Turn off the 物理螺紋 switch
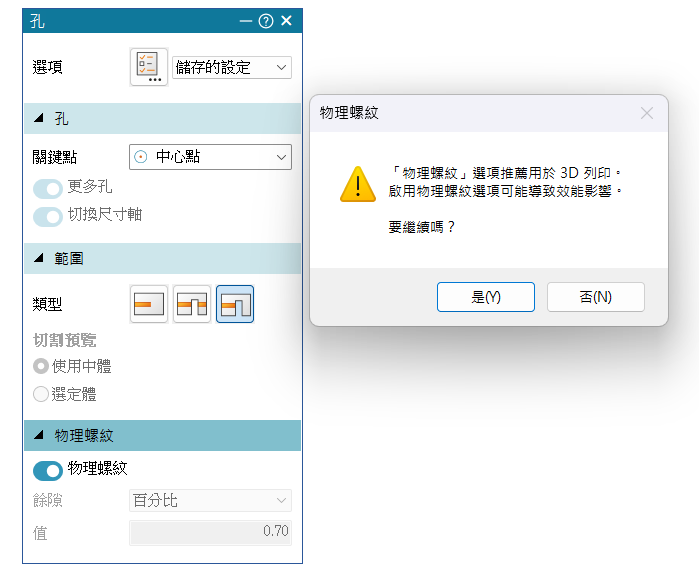 [48, 471]
